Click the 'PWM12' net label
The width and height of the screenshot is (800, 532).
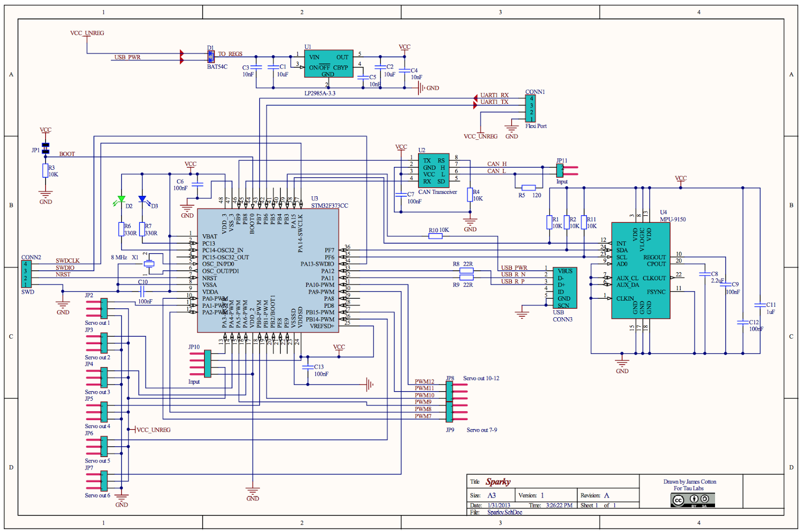tap(424, 382)
